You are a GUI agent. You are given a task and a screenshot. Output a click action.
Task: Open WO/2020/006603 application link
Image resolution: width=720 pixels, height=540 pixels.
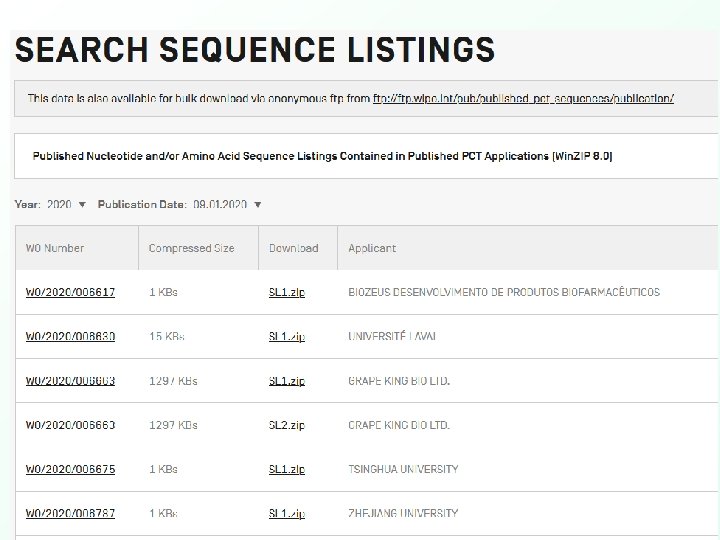70,381
